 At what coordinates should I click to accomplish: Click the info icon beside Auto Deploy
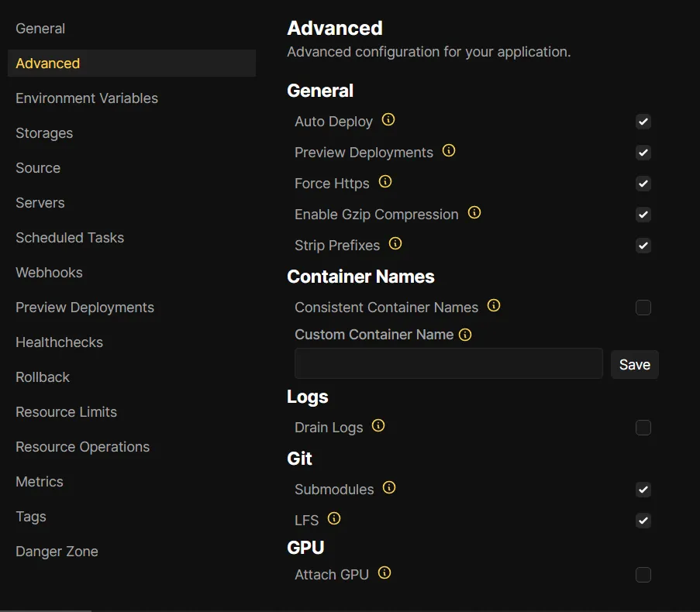[x=388, y=120]
